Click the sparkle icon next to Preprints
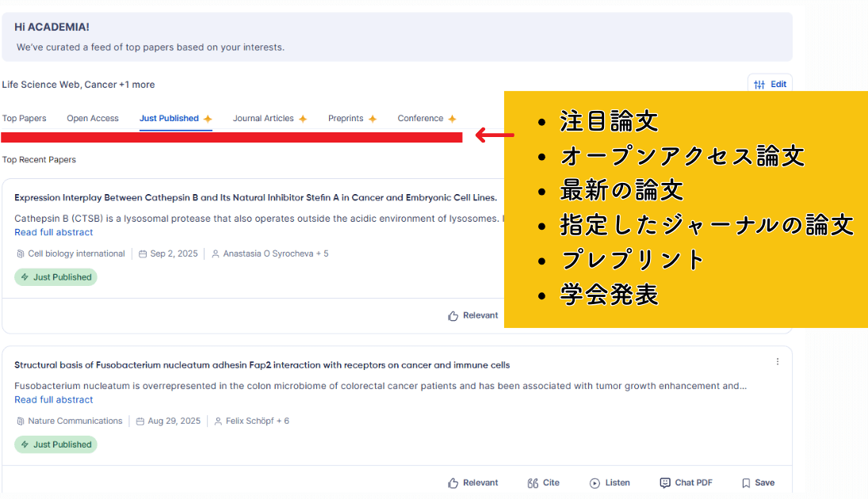The image size is (868, 499). pyautogui.click(x=373, y=119)
